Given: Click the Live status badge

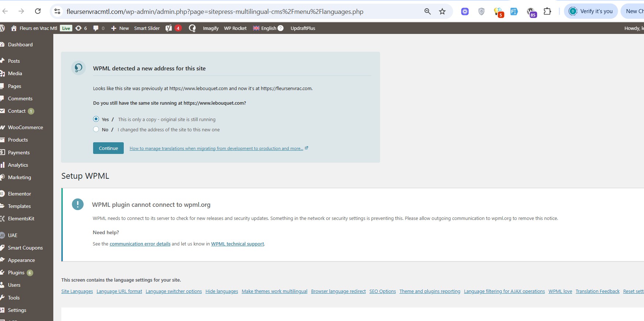Looking at the screenshot, I should pyautogui.click(x=66, y=28).
